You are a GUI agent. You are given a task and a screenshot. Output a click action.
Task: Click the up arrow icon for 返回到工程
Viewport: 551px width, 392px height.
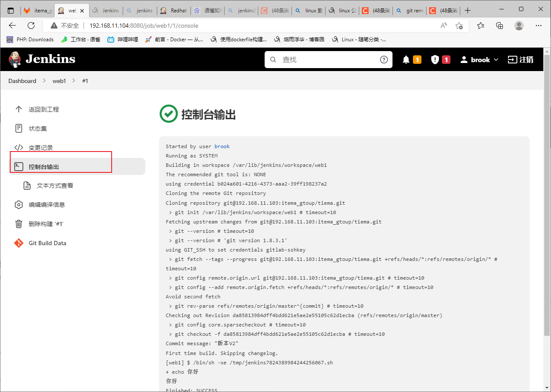point(18,109)
